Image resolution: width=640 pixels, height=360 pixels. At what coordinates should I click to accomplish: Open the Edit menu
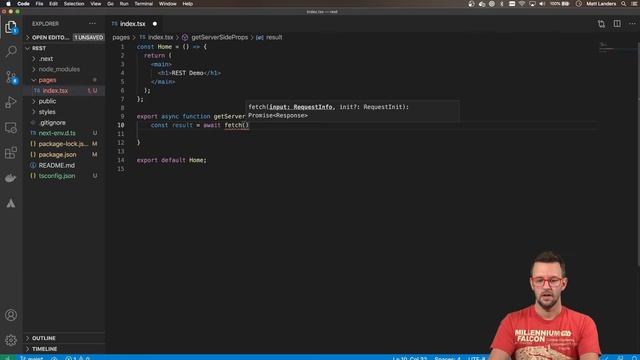tap(53, 4)
